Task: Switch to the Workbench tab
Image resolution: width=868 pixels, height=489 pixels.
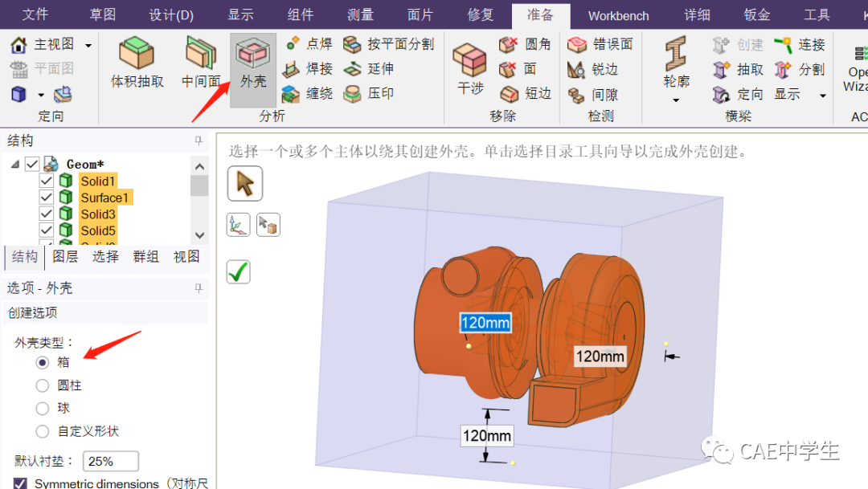Action: (618, 15)
